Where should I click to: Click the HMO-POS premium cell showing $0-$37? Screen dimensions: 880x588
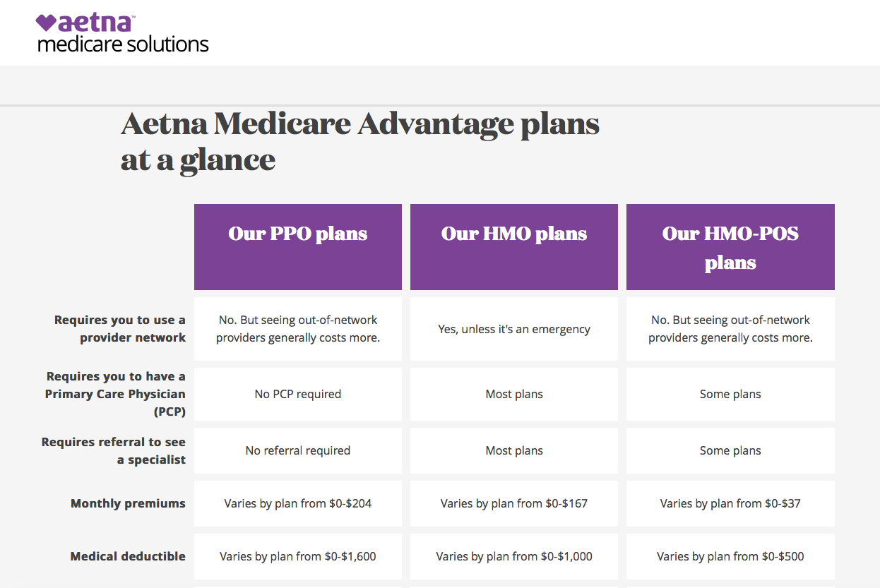click(x=730, y=503)
